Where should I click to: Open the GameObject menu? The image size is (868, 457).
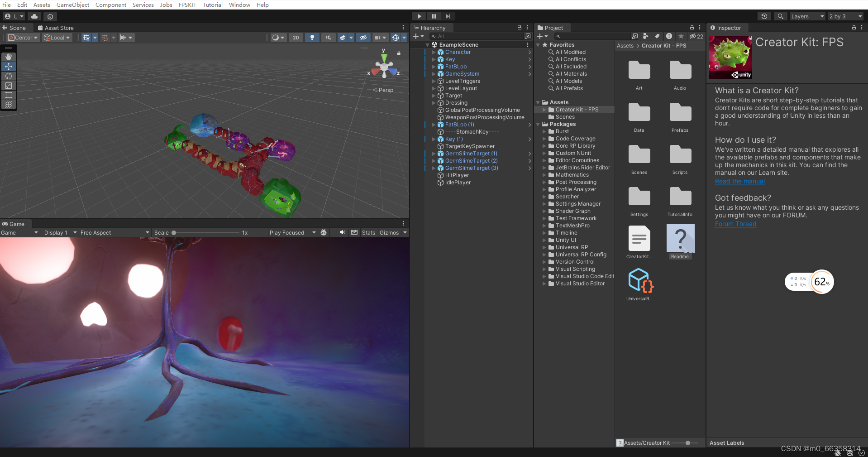pos(73,5)
